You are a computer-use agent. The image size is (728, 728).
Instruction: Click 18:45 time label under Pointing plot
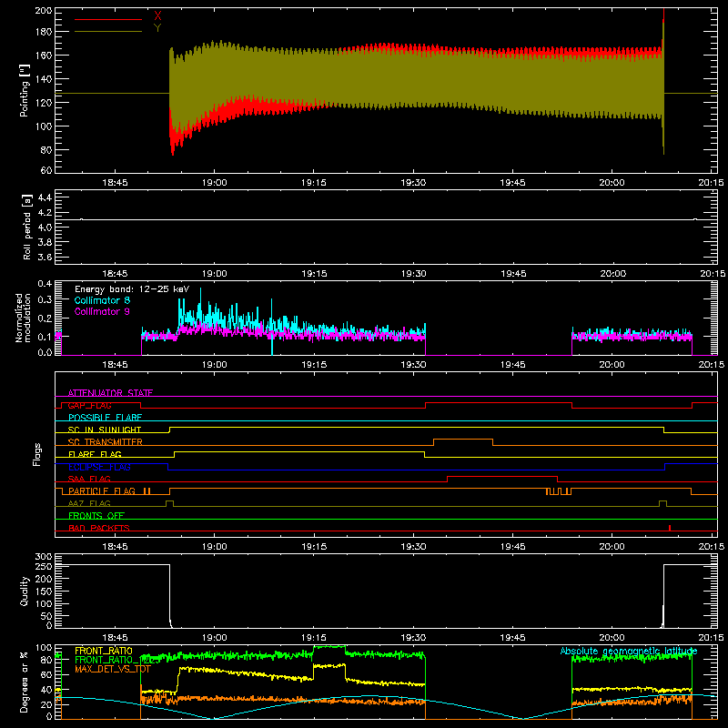click(x=115, y=183)
